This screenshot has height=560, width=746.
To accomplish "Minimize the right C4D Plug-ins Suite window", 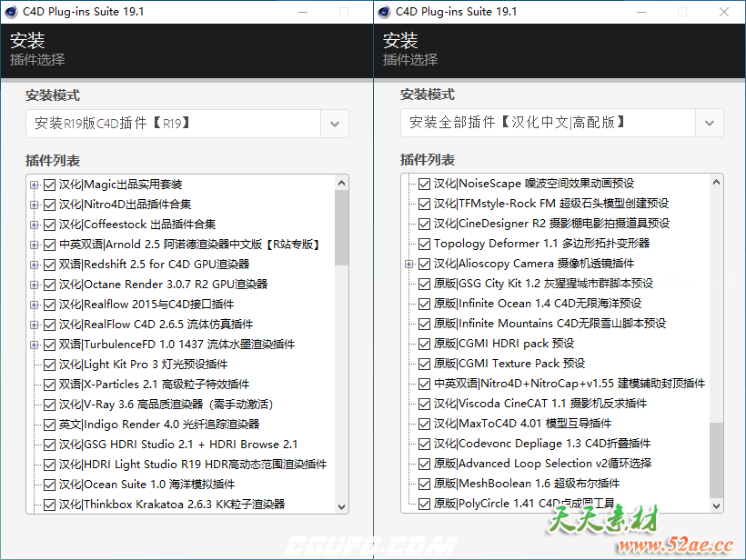I will click(x=640, y=12).
